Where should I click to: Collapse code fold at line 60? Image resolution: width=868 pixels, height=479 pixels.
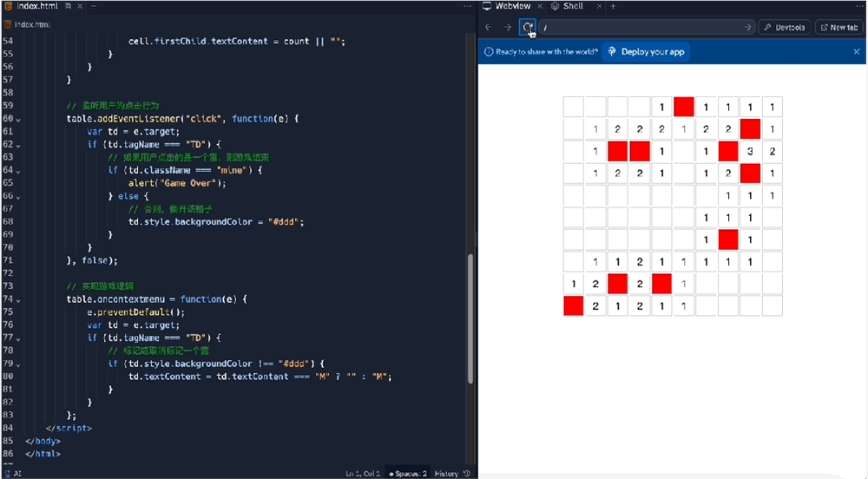pyautogui.click(x=18, y=119)
